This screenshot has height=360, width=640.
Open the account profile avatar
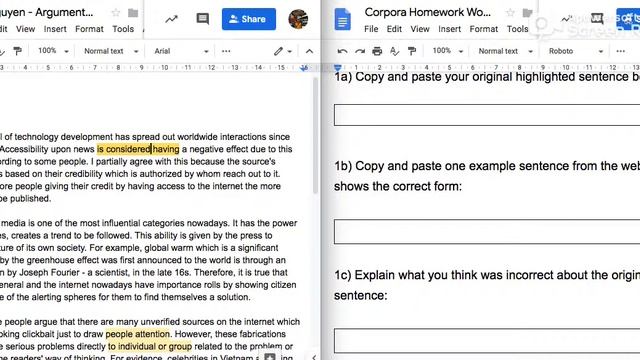coord(298,19)
